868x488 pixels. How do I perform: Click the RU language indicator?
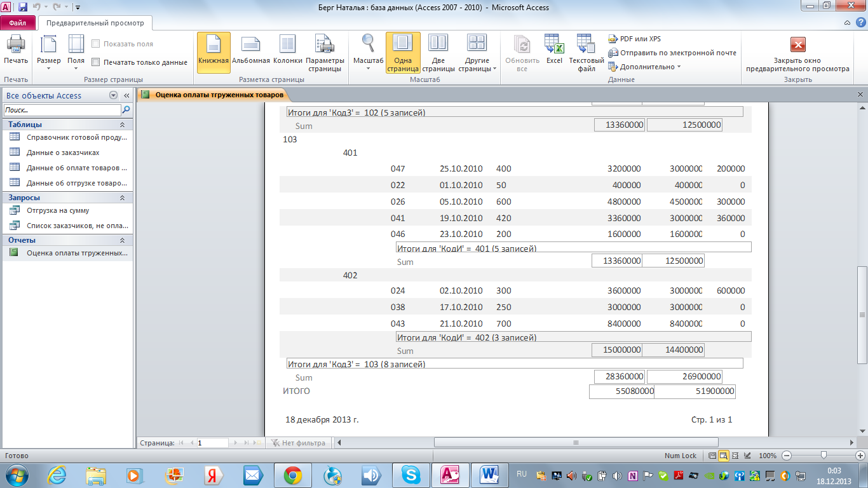522,474
